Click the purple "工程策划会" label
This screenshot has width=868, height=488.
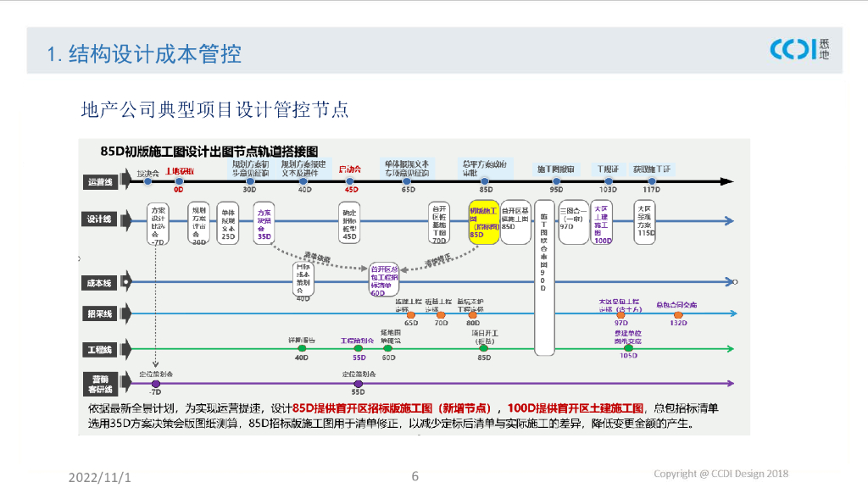pyautogui.click(x=357, y=341)
